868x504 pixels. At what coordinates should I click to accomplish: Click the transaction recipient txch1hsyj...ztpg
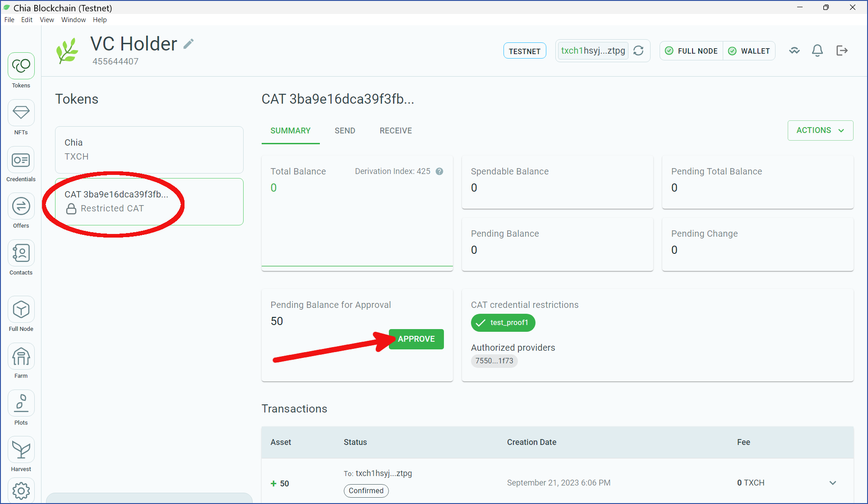383,473
